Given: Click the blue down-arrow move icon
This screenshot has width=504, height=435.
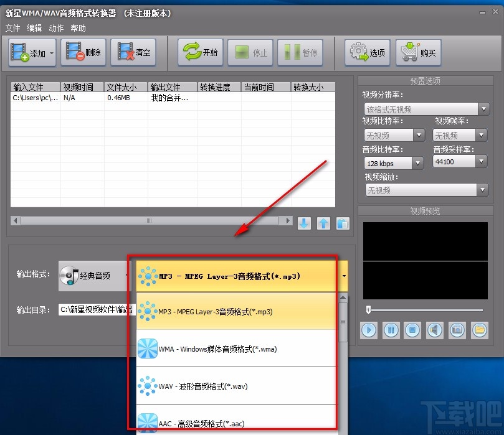Looking at the screenshot, I should pyautogui.click(x=304, y=223).
